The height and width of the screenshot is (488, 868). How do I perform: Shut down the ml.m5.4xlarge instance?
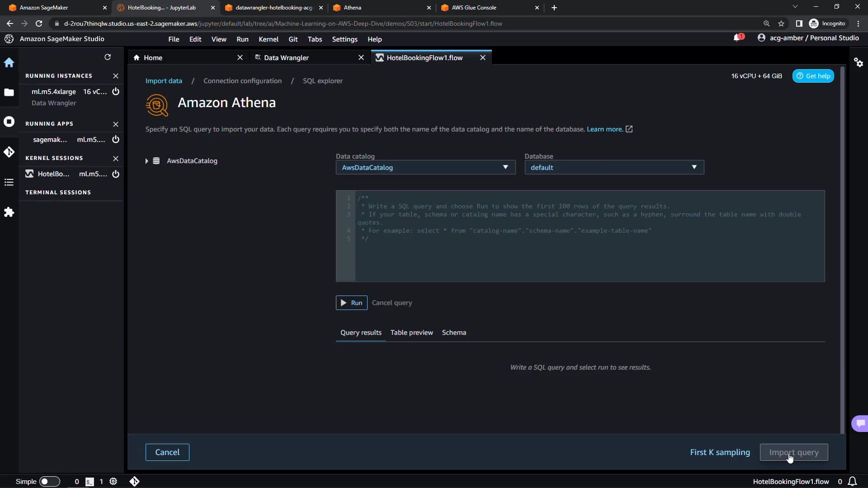coord(116,92)
